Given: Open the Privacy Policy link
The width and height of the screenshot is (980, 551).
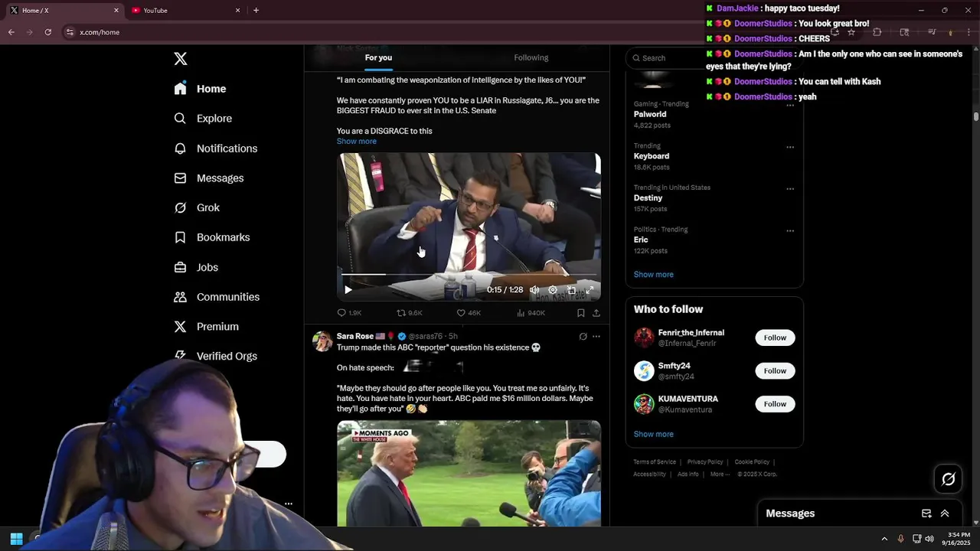Looking at the screenshot, I should [705, 462].
